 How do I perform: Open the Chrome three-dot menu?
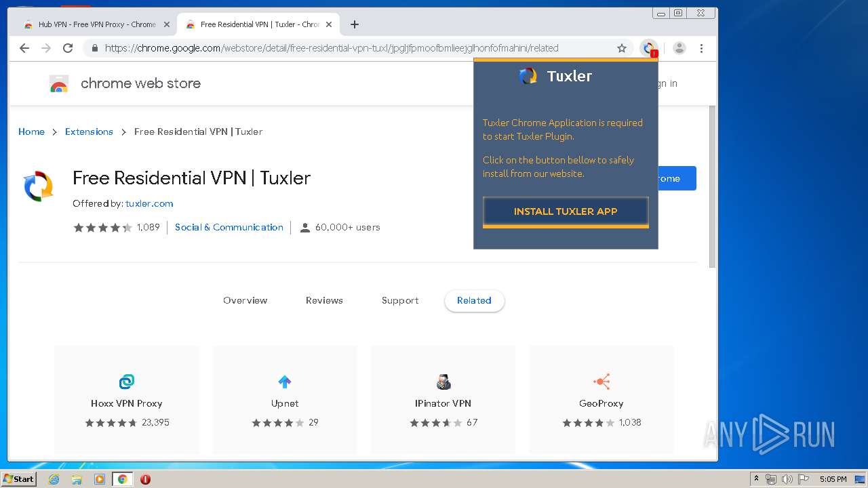coord(701,48)
